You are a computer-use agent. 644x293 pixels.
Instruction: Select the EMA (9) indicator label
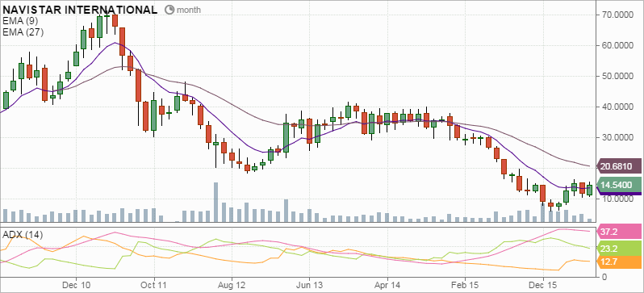pyautogui.click(x=20, y=20)
